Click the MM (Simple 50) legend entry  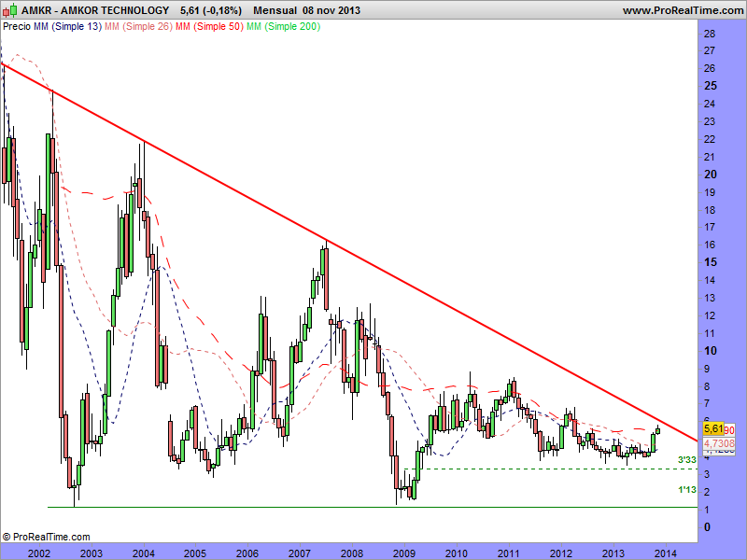209,27
